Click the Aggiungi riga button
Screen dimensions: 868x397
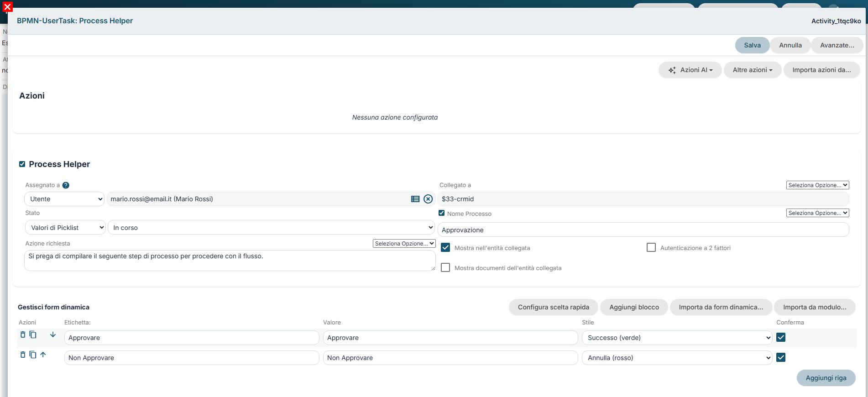pyautogui.click(x=826, y=378)
